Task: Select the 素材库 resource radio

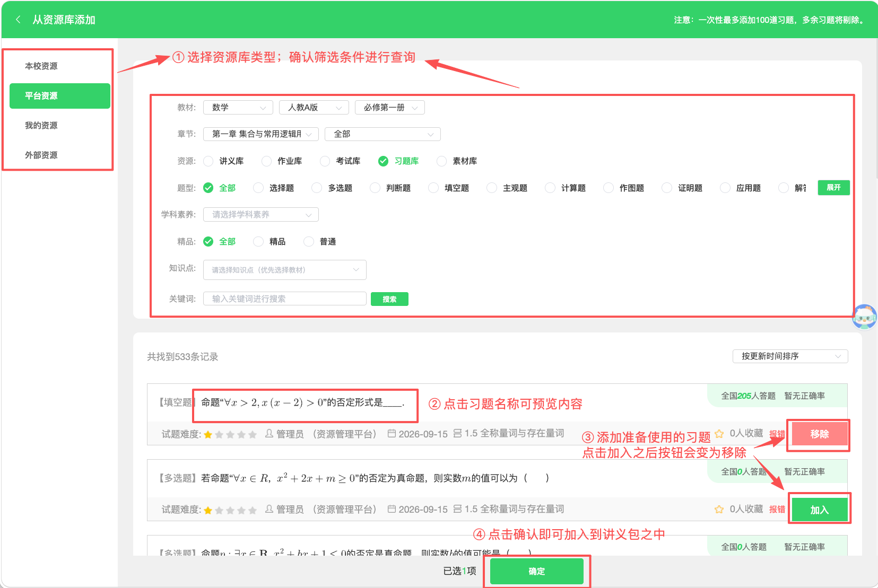Action: click(x=441, y=161)
